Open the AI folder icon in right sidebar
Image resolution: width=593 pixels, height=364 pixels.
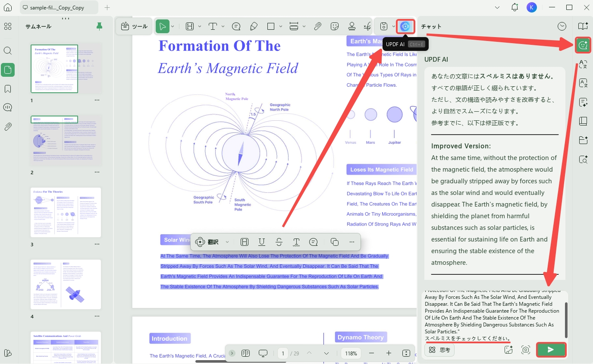(x=583, y=140)
